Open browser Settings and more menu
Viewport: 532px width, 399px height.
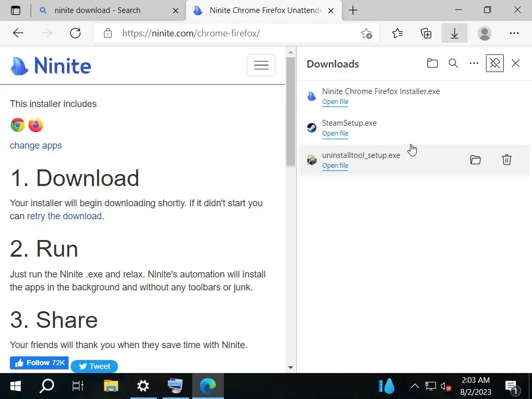pos(514,33)
